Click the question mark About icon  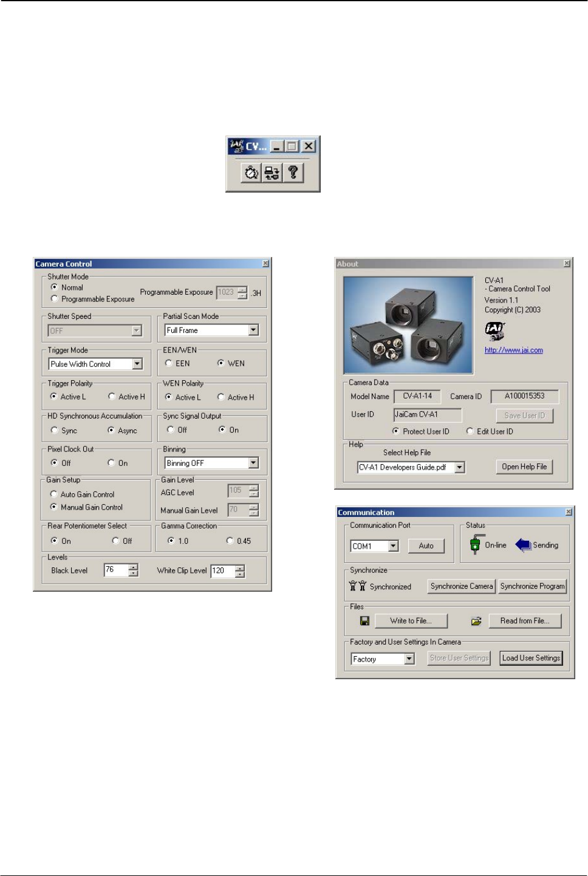(x=293, y=173)
